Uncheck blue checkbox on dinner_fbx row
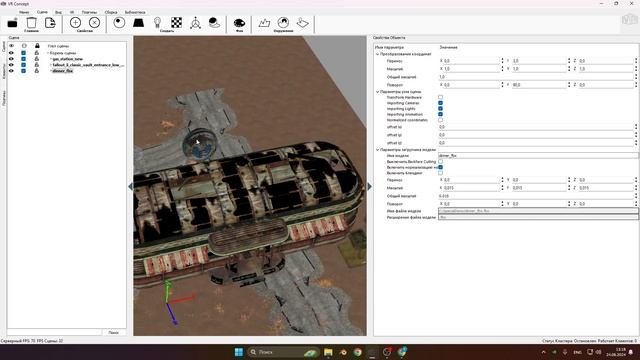This screenshot has height=360, width=640. [23, 71]
